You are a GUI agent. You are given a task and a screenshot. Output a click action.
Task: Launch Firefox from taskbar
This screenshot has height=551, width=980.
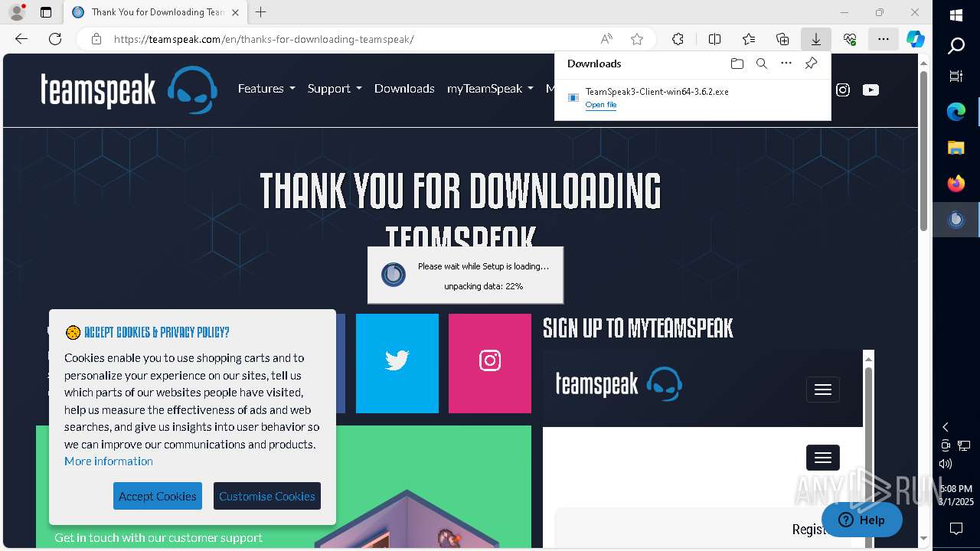[x=956, y=184]
